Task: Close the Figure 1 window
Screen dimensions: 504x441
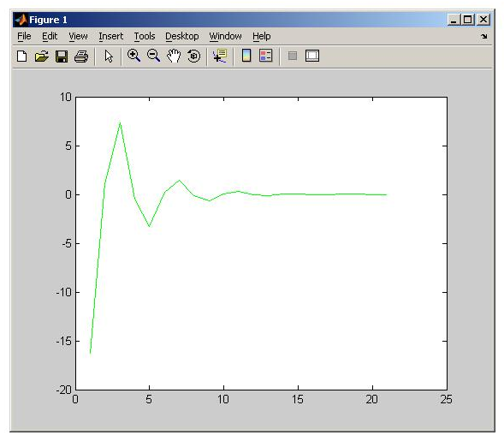Action: click(x=483, y=20)
